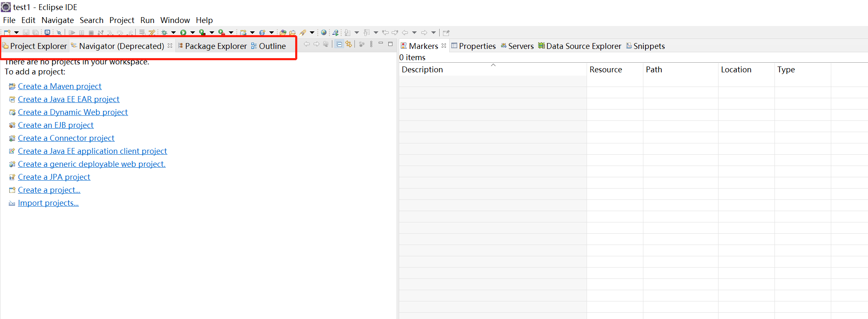Open the Window menu
868x319 pixels.
click(x=175, y=20)
